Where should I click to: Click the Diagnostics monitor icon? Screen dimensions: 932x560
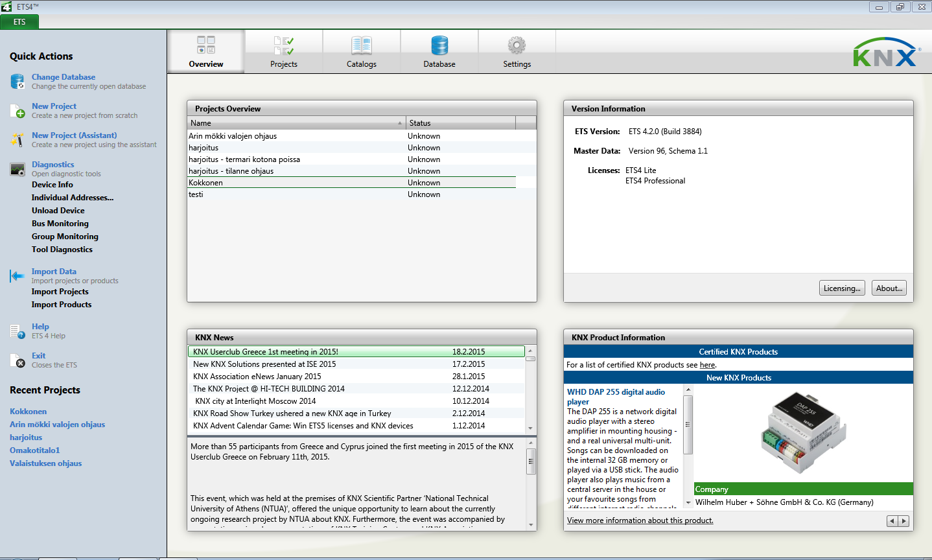pyautogui.click(x=17, y=170)
